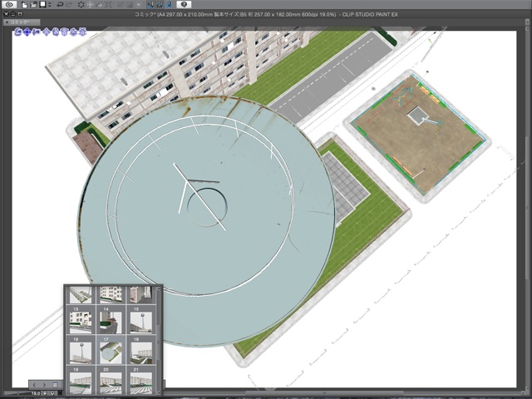Viewport: 532px width, 399px height.
Task: Click the Deselect toolbar icon
Action: [x=121, y=5]
